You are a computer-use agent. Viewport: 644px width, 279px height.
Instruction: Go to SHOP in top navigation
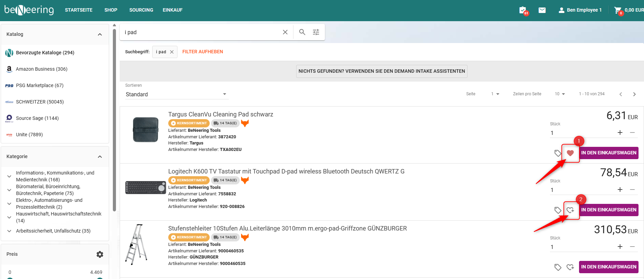pos(111,10)
